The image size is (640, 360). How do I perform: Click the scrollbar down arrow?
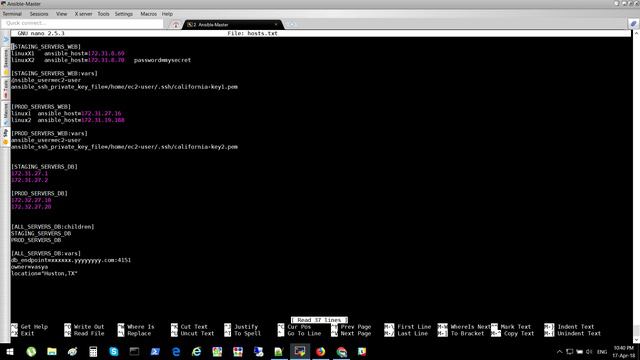[x=636, y=340]
